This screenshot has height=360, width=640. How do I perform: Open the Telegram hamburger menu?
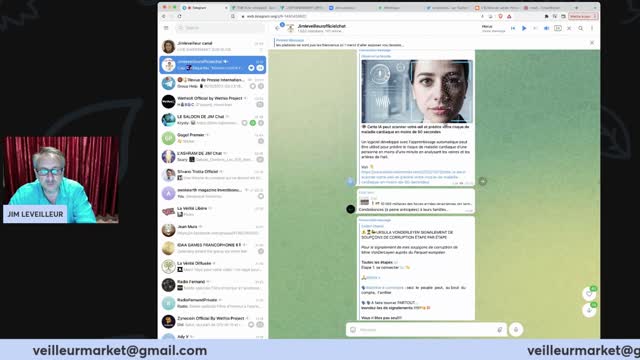tap(166, 28)
